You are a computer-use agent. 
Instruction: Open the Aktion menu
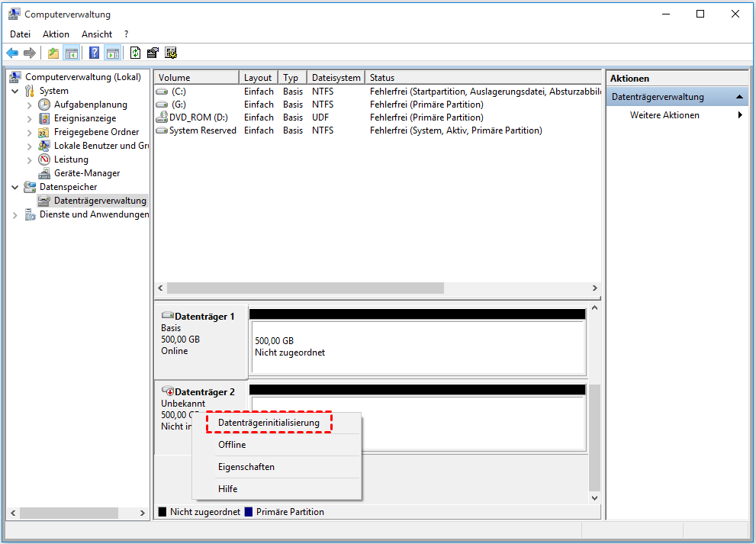coord(56,34)
